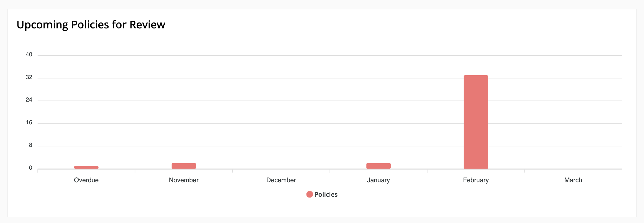Click the January x-axis label
The height and width of the screenshot is (223, 644).
(378, 180)
